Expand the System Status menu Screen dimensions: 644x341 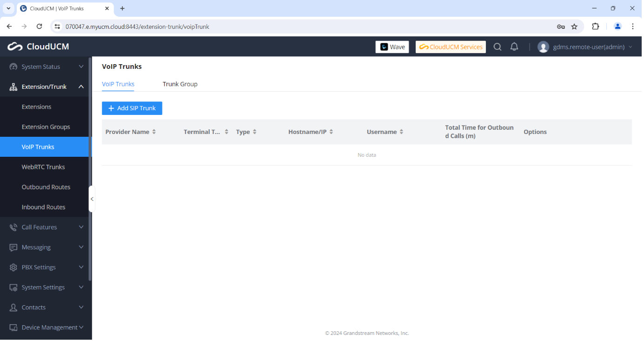(x=46, y=67)
